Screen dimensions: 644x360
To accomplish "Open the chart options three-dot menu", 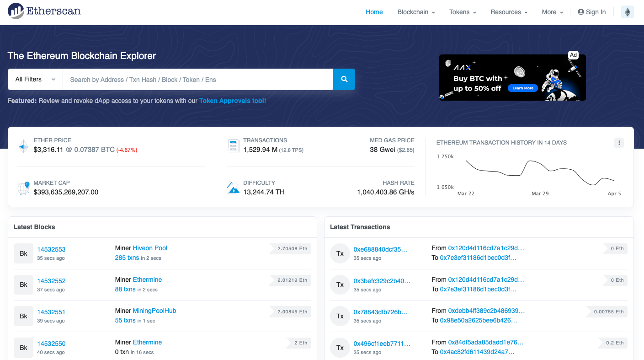I will tap(619, 143).
